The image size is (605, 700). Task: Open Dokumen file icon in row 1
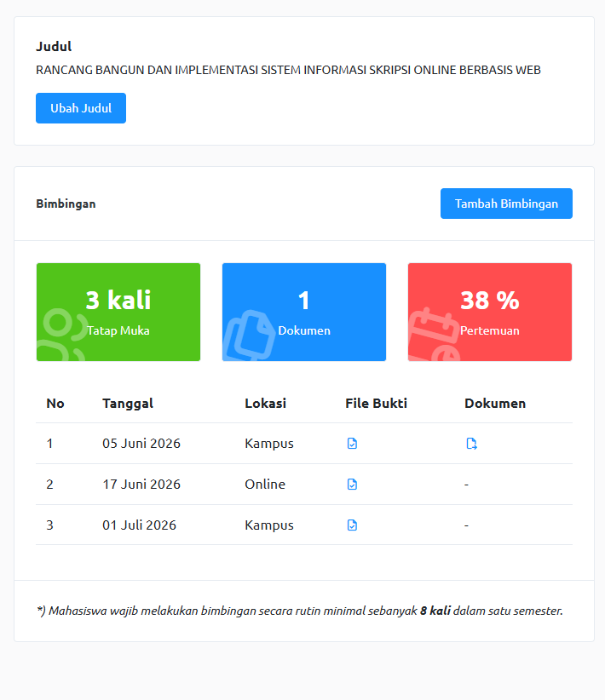pyautogui.click(x=471, y=444)
